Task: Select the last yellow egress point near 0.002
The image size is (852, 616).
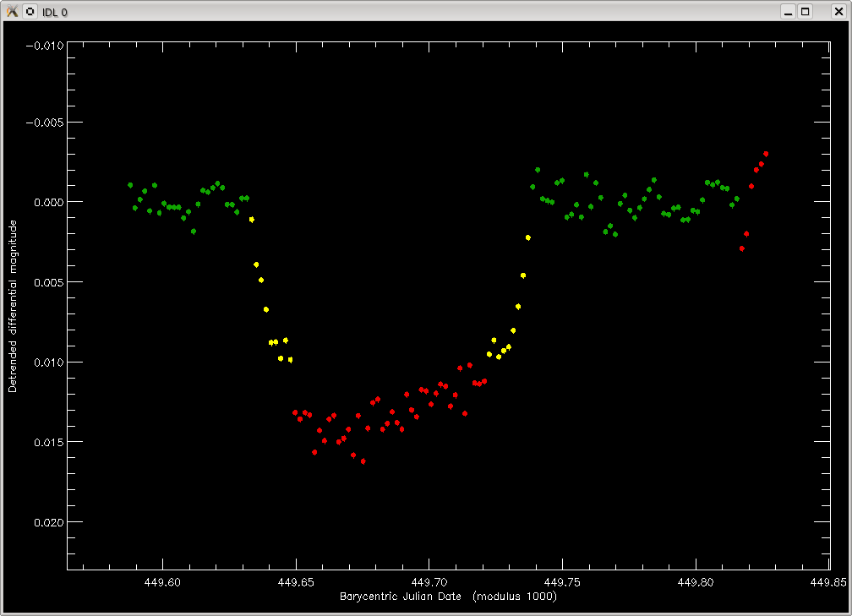Action: (527, 238)
